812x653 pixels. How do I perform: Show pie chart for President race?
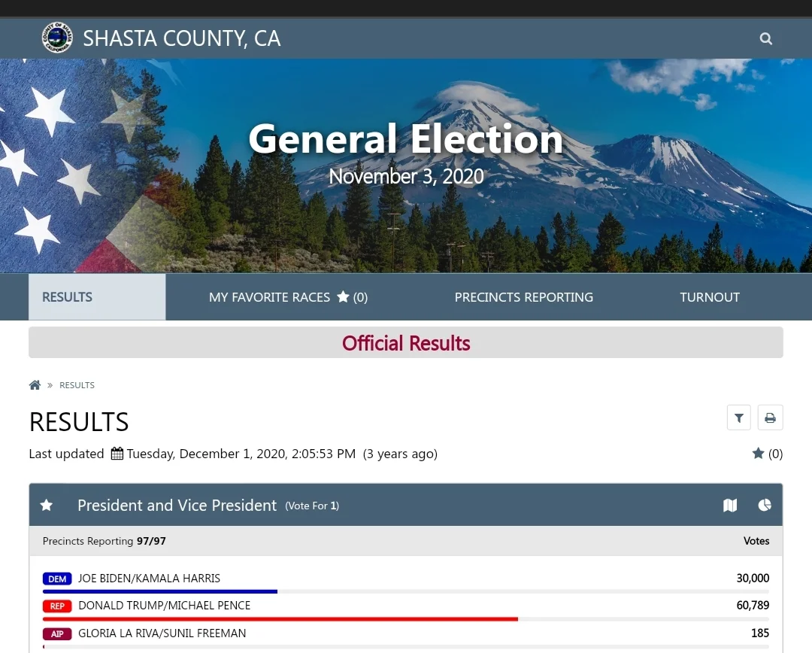coord(765,505)
